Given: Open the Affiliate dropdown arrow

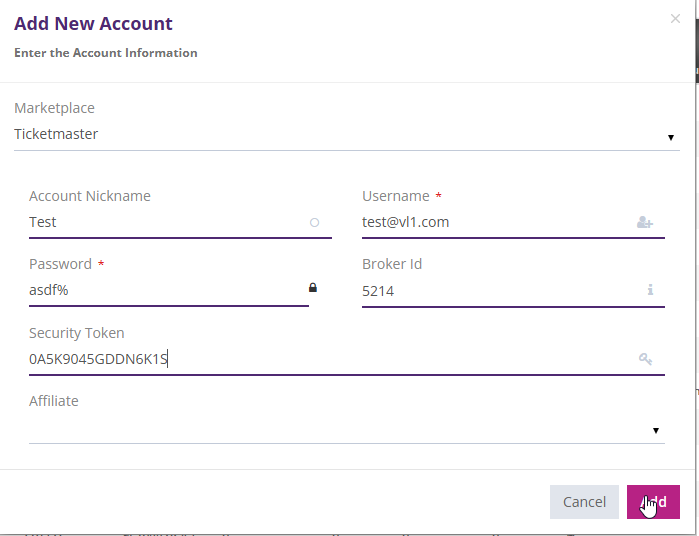Looking at the screenshot, I should (656, 430).
